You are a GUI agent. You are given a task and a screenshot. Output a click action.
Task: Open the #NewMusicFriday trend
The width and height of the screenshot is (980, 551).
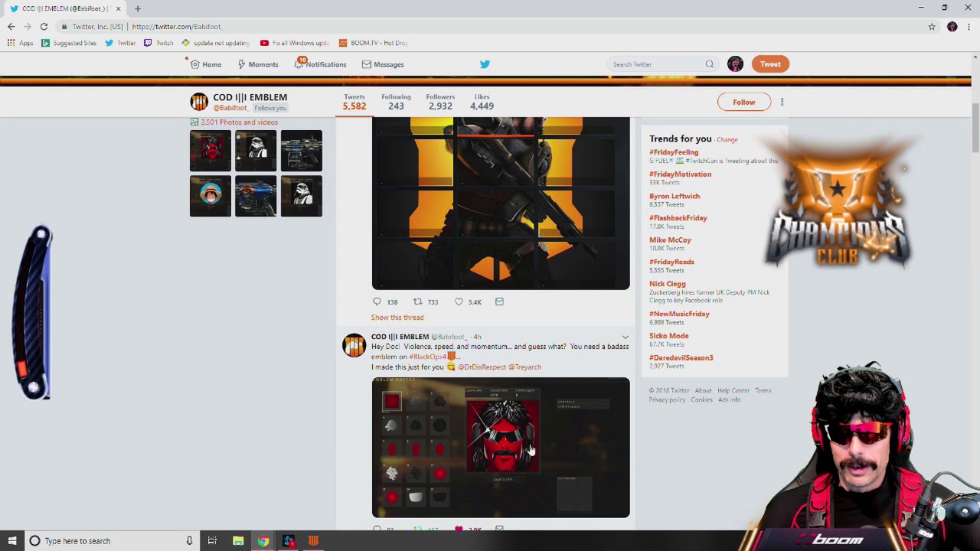click(679, 314)
